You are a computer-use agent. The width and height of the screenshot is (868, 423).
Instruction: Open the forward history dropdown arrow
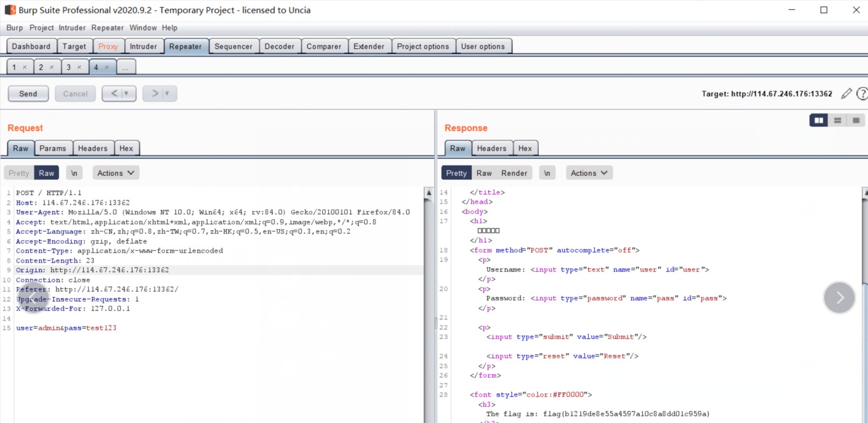[168, 94]
